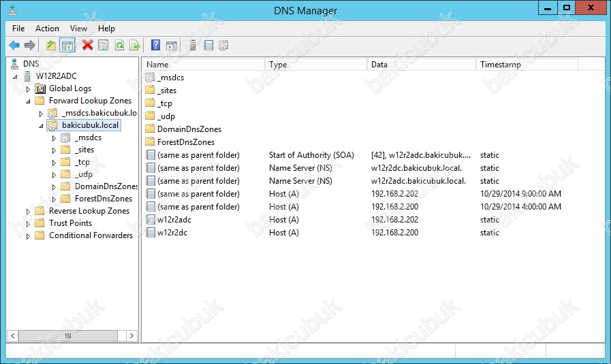This screenshot has height=364, width=611.
Task: Go up one level with folder icon
Action: (x=51, y=46)
